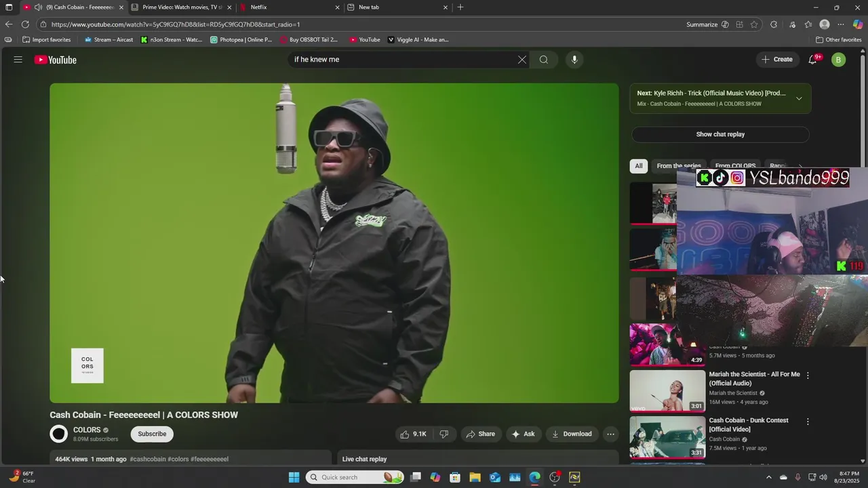Screen dimensions: 868x488
Task: Open more actions ellipsis under video
Action: pyautogui.click(x=610, y=434)
